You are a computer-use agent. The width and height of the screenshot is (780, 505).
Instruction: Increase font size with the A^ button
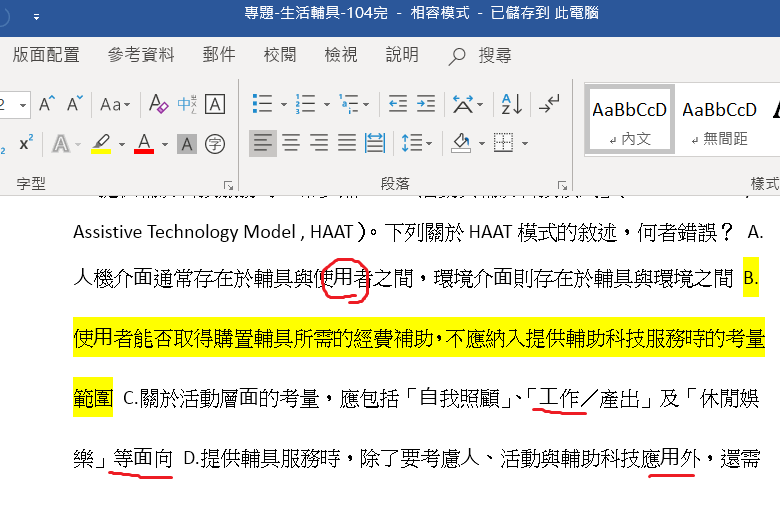click(47, 104)
